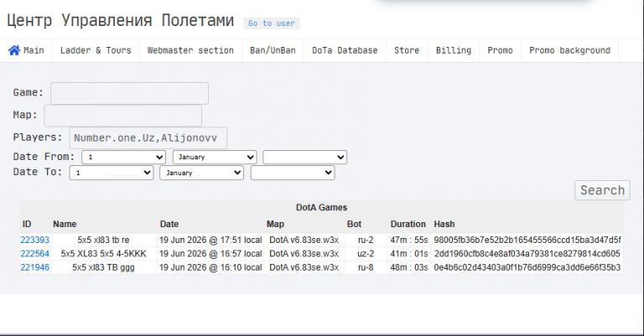Click the Map column header
Viewport: 644px width, 336px height.
click(x=275, y=224)
